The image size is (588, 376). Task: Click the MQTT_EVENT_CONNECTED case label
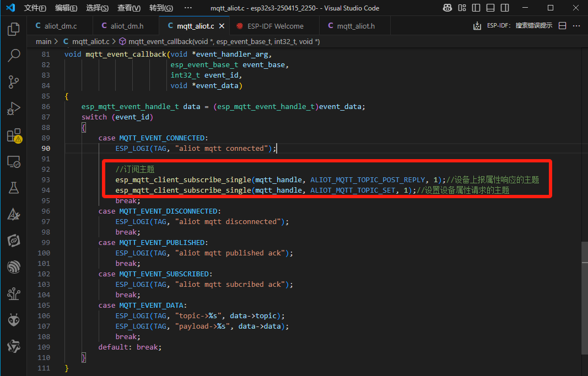point(161,138)
